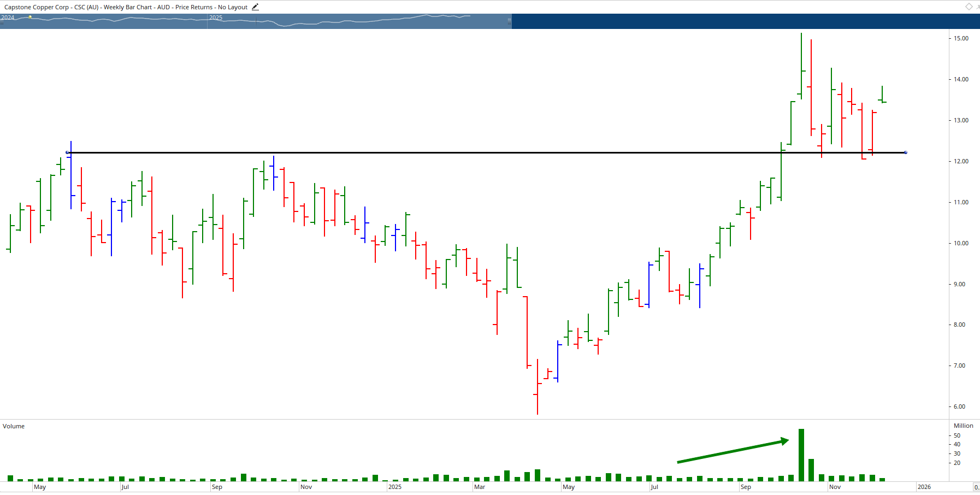Click the 2025 label on the timeline navigator

[x=215, y=18]
